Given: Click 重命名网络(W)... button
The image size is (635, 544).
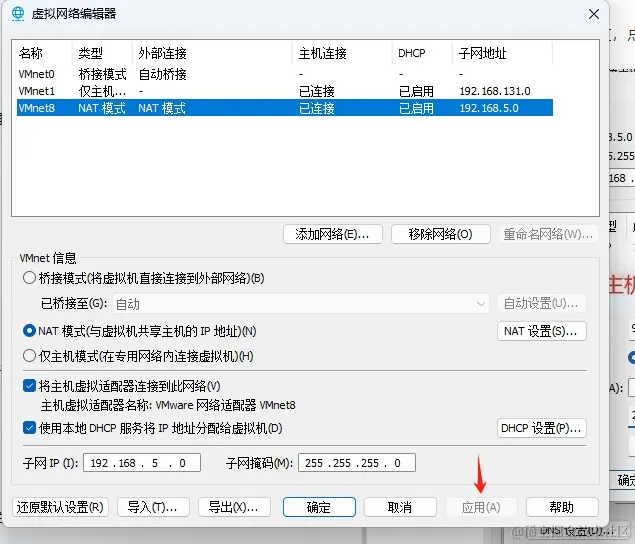Looking at the screenshot, I should [x=548, y=234].
